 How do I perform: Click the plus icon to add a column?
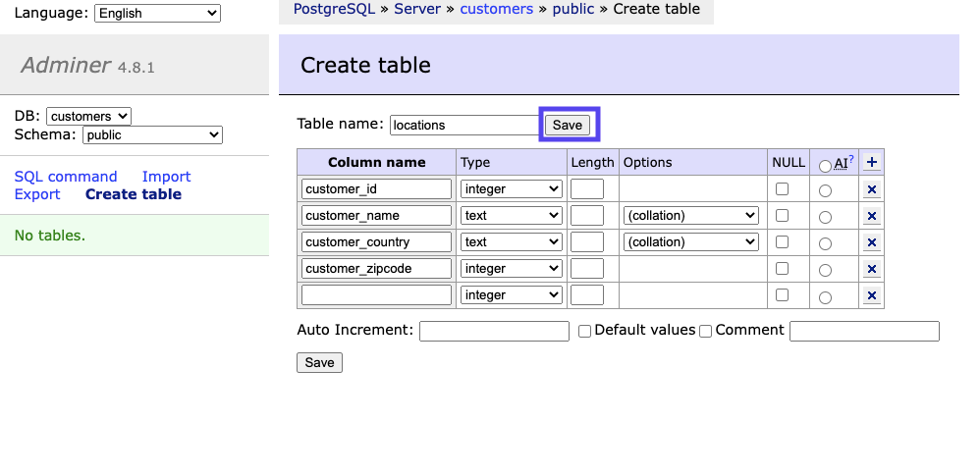point(871,163)
